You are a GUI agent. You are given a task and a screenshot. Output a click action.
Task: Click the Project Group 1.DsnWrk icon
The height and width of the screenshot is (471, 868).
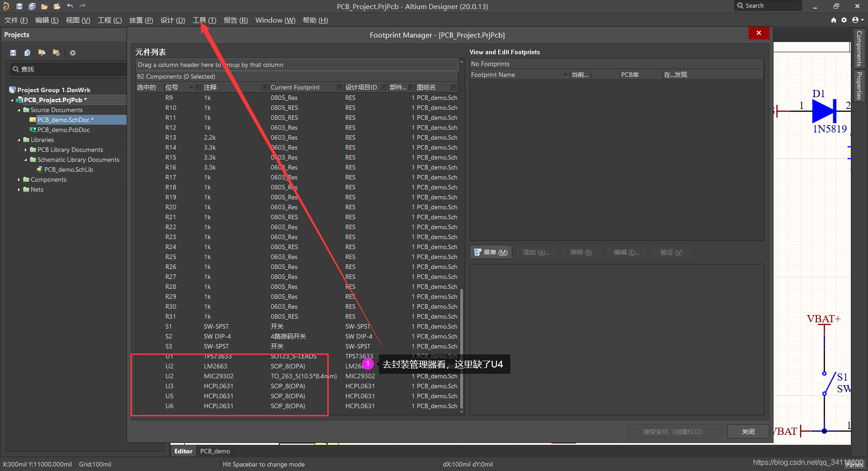click(x=13, y=90)
